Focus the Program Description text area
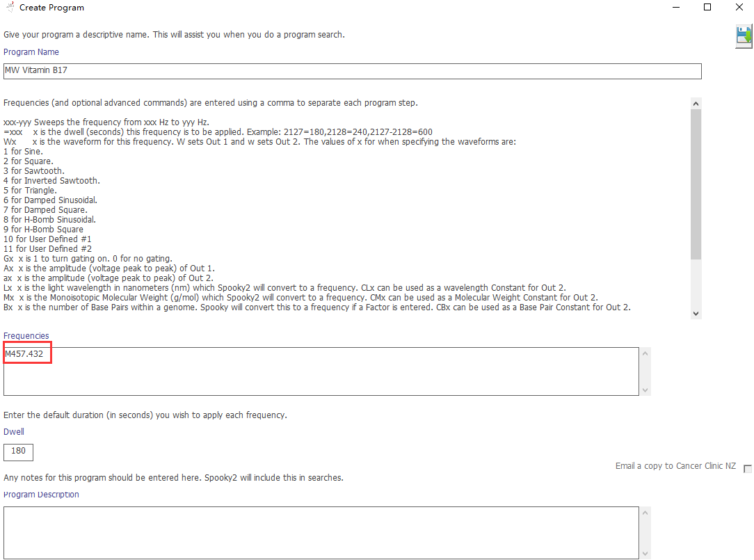The height and width of the screenshot is (560, 754). (x=320, y=532)
